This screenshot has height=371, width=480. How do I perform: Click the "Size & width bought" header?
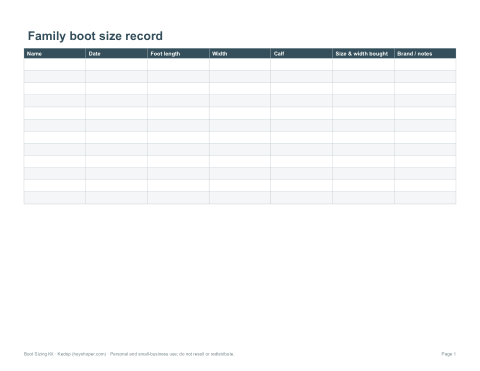click(363, 53)
